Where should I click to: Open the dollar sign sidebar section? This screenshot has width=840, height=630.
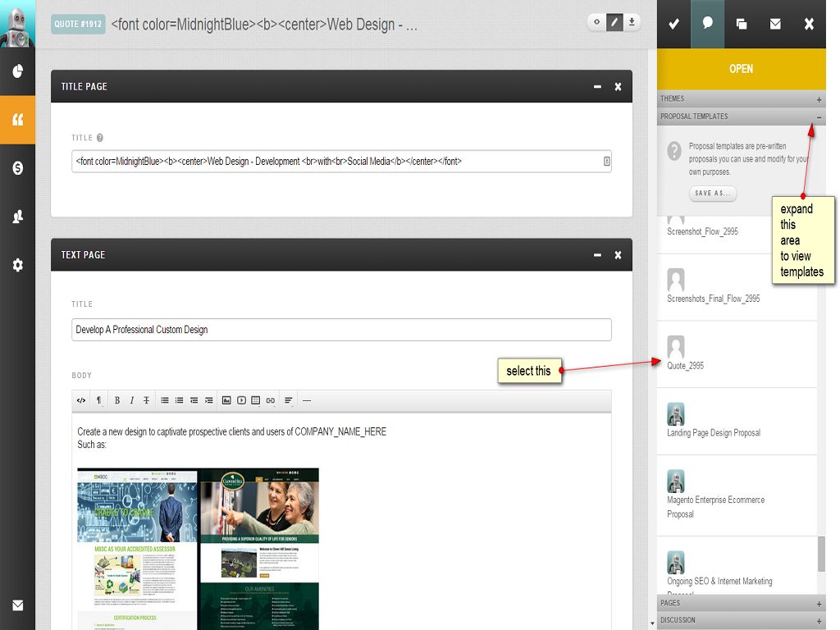coord(17,167)
